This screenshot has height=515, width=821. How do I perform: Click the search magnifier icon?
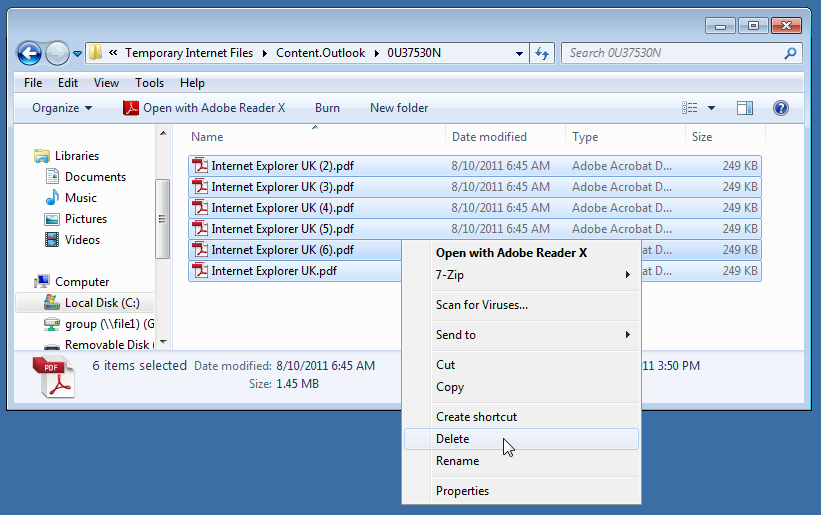click(790, 53)
